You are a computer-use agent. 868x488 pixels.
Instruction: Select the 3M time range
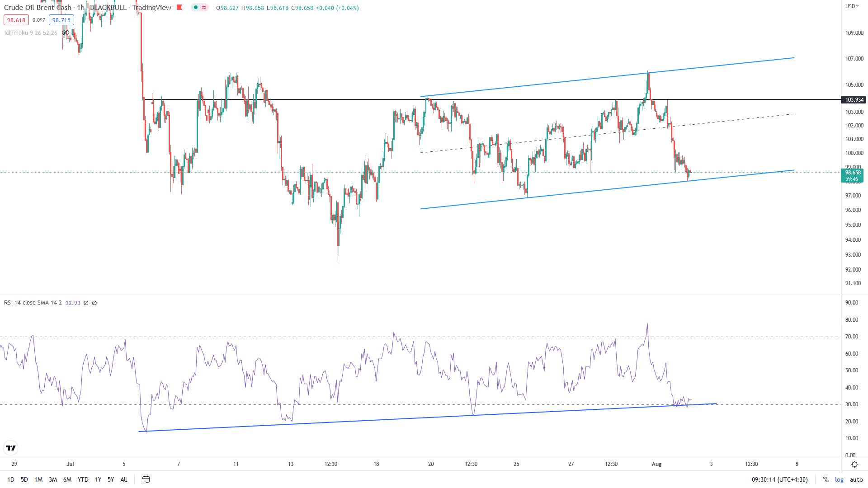click(53, 479)
